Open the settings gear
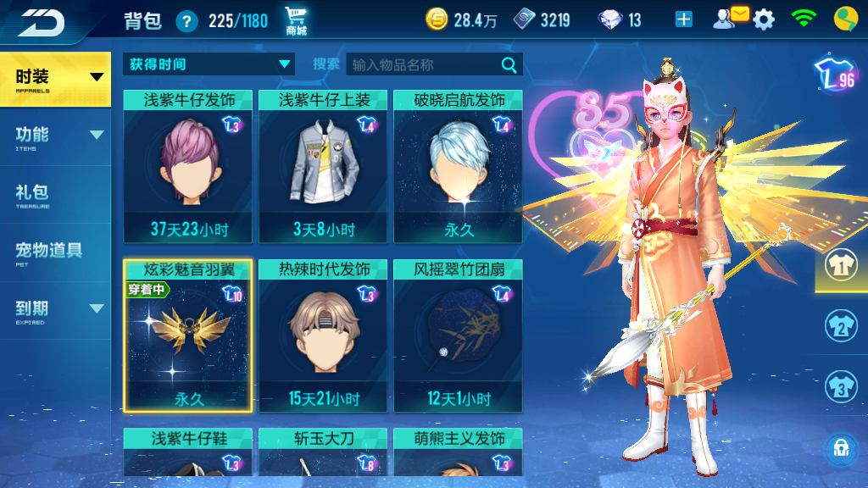 [x=764, y=20]
